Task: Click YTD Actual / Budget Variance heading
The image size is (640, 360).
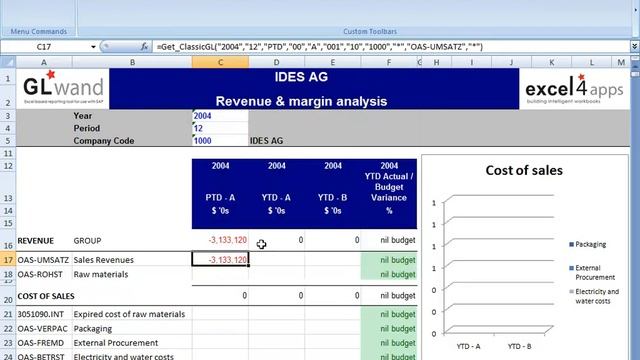Action: click(389, 187)
